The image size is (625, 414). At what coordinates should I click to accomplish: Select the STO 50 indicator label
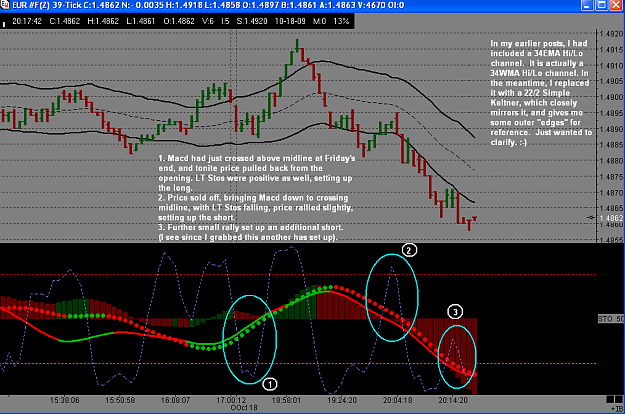(611, 319)
